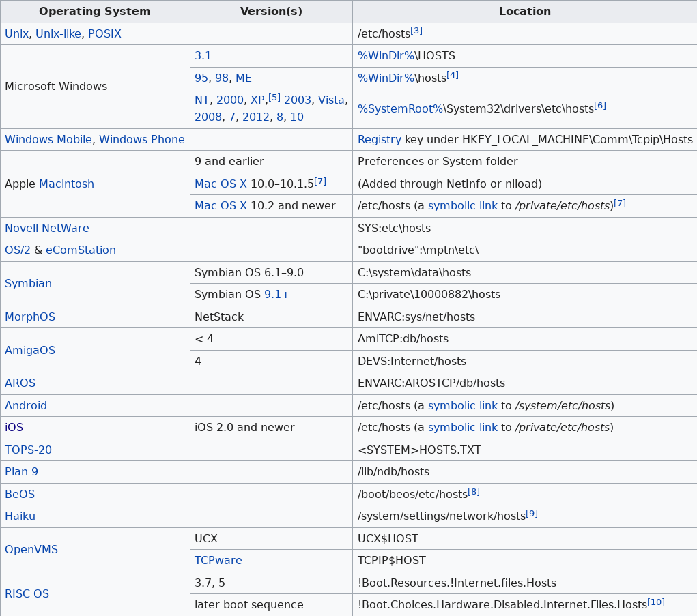Follow the Registry link
697x616 pixels.
pos(380,139)
